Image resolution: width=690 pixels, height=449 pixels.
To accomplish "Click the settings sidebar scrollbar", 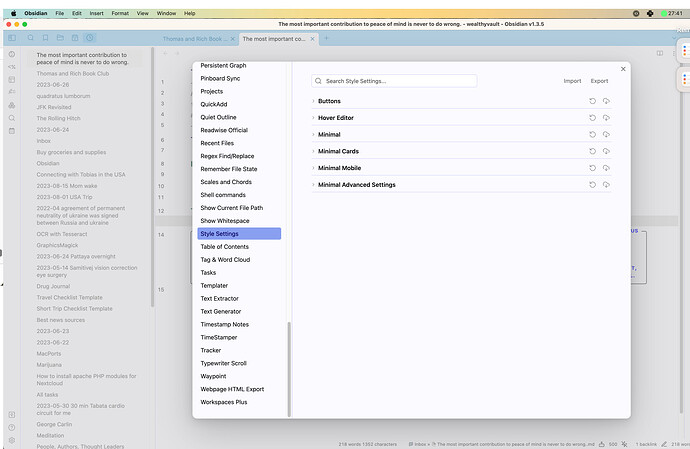I will click(289, 369).
